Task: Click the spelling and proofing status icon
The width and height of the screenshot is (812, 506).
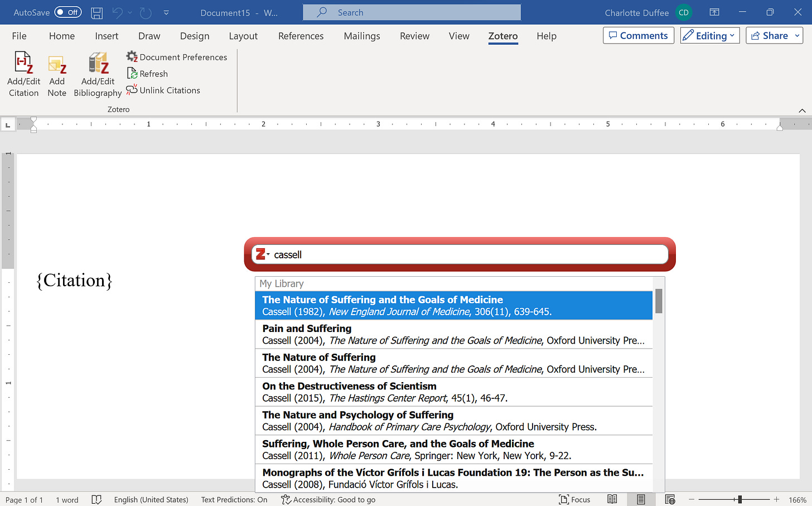Action: pyautogui.click(x=96, y=499)
